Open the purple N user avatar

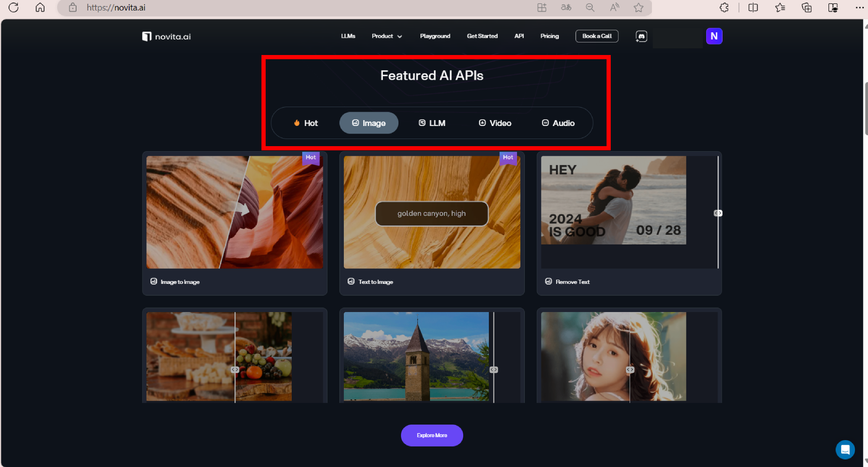(714, 36)
